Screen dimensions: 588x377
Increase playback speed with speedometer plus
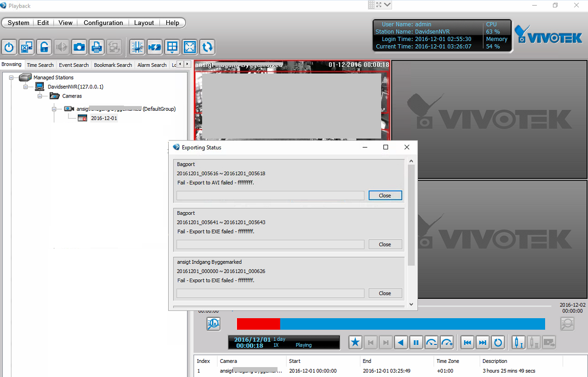447,343
